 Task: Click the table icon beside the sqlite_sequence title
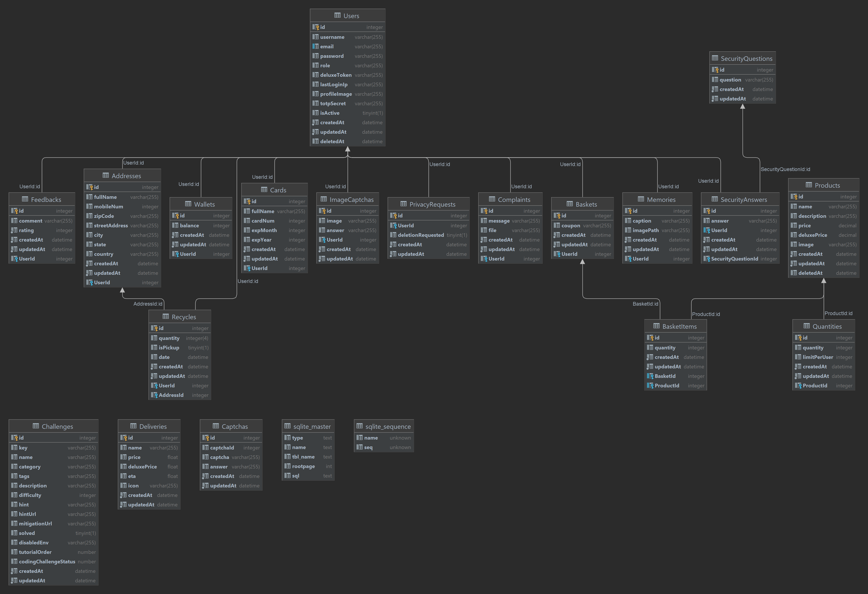[360, 426]
